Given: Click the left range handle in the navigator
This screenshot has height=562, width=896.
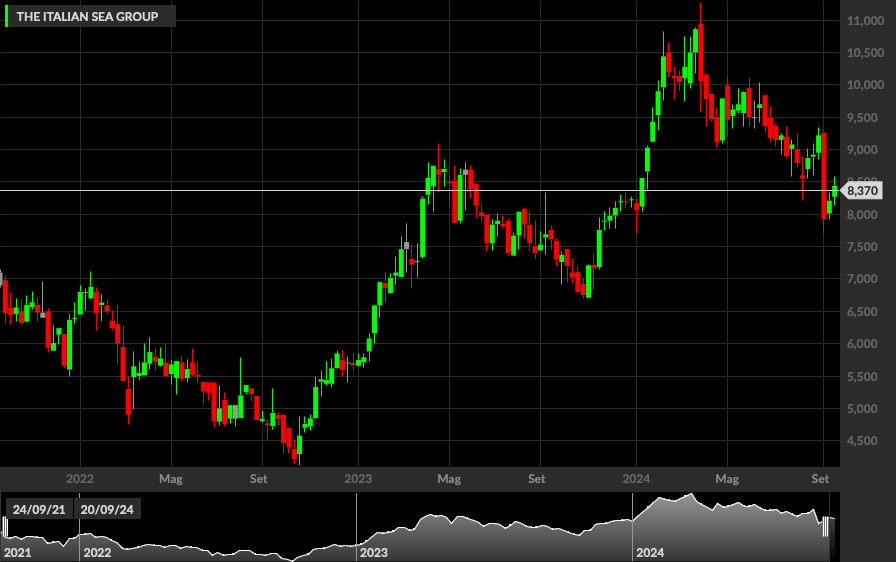Looking at the screenshot, I should point(5,527).
